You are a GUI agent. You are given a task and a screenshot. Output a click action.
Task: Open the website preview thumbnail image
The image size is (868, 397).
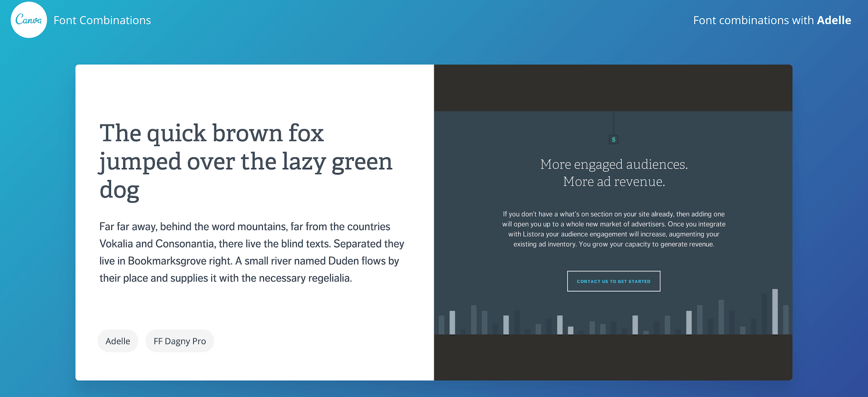(x=613, y=223)
